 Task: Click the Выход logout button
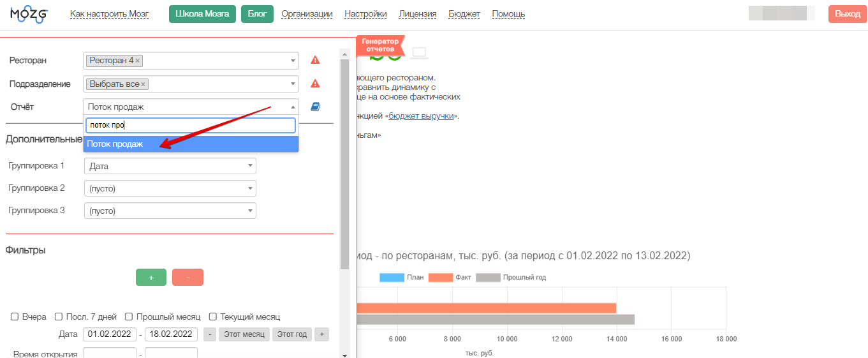(x=848, y=14)
